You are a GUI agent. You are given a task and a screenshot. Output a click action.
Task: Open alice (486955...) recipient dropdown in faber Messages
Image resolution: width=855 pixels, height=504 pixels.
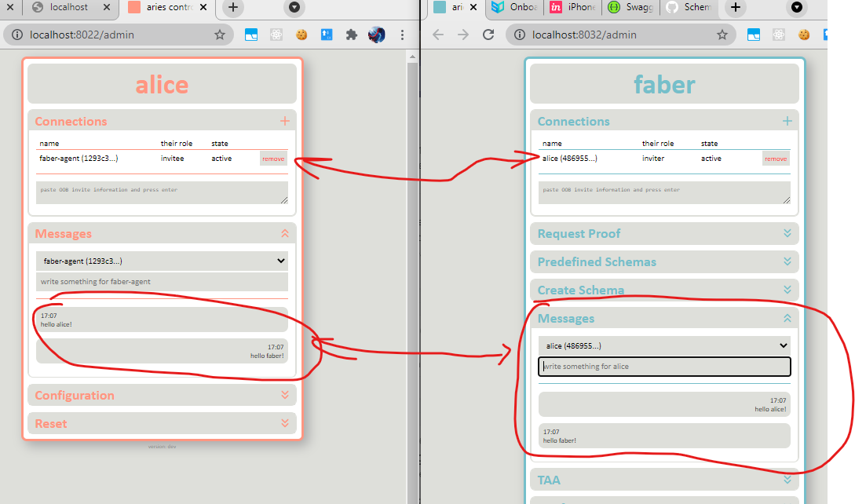pos(664,346)
